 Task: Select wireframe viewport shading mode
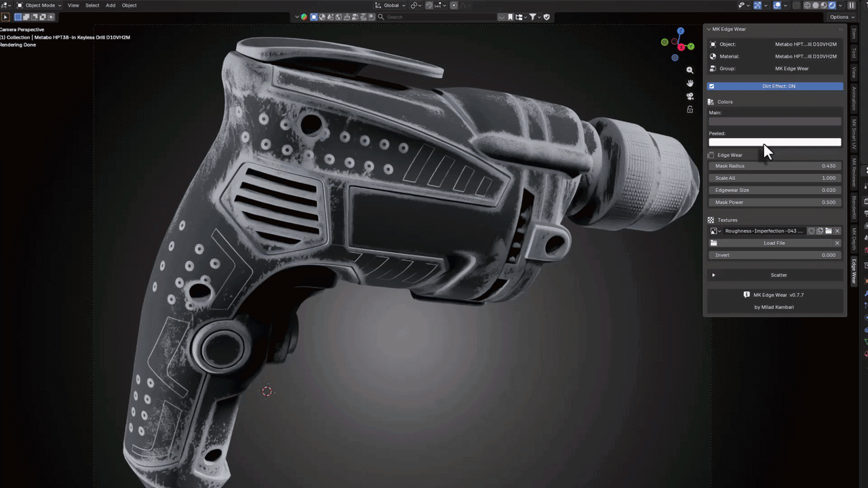(808, 5)
